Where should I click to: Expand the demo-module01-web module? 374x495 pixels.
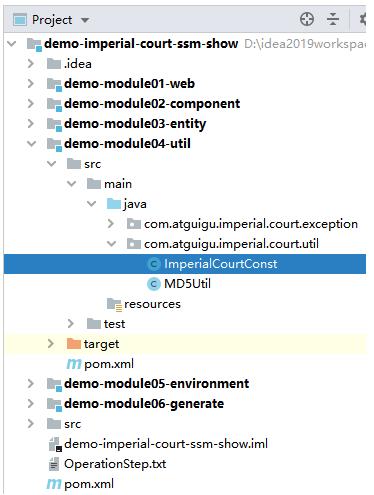point(31,83)
